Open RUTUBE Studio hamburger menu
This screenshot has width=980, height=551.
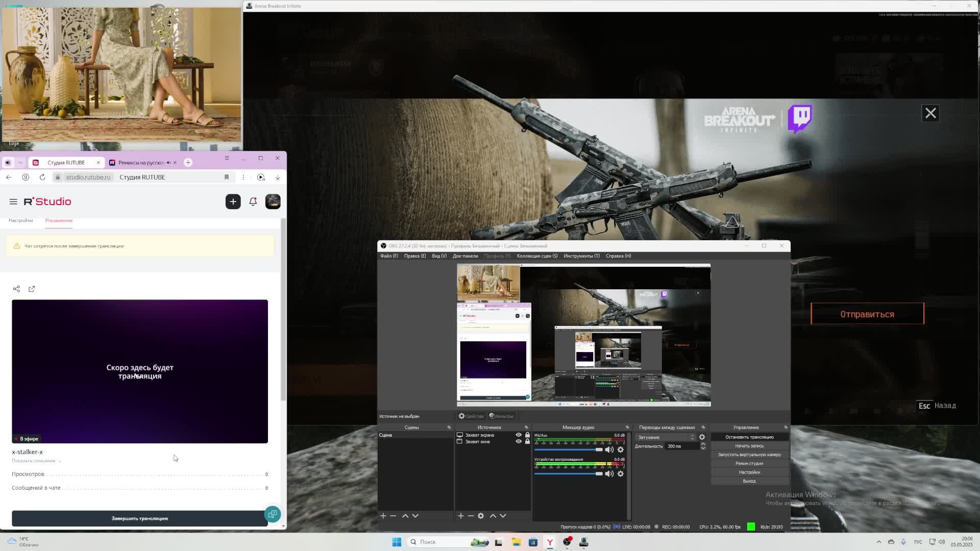pyautogui.click(x=13, y=202)
